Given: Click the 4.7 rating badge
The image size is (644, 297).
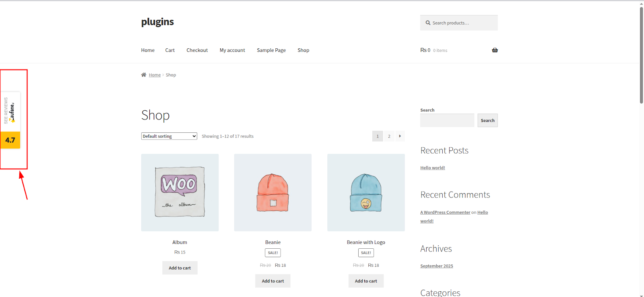Looking at the screenshot, I should [x=10, y=140].
